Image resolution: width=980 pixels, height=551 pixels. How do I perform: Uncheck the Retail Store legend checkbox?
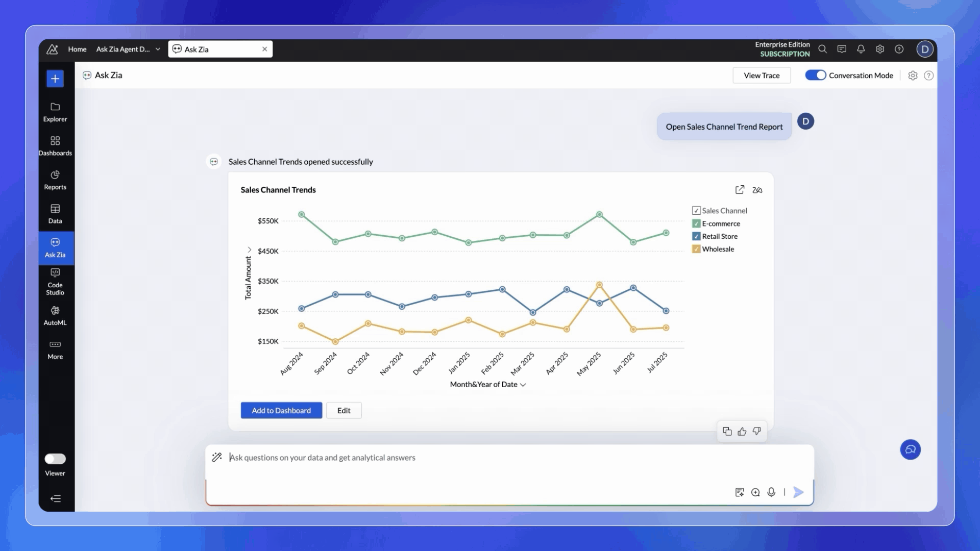point(696,236)
